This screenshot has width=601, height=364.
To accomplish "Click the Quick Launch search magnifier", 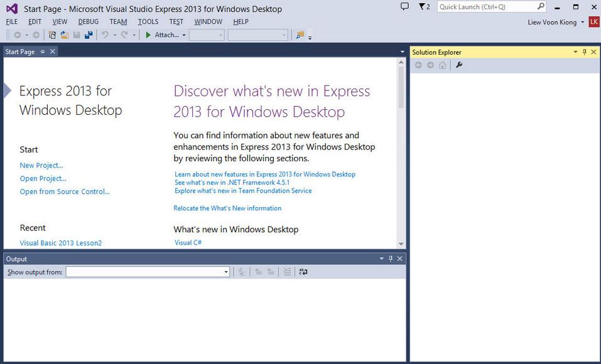I will [x=541, y=6].
